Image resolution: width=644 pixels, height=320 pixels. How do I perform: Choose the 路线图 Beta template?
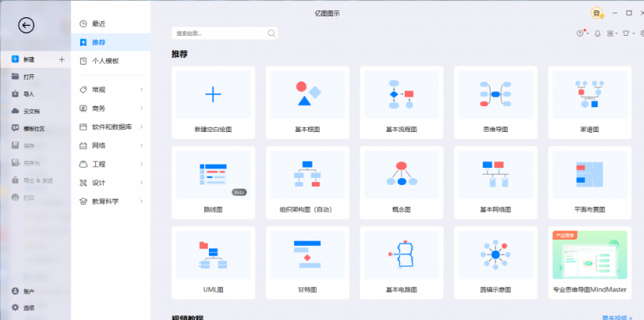point(213,183)
